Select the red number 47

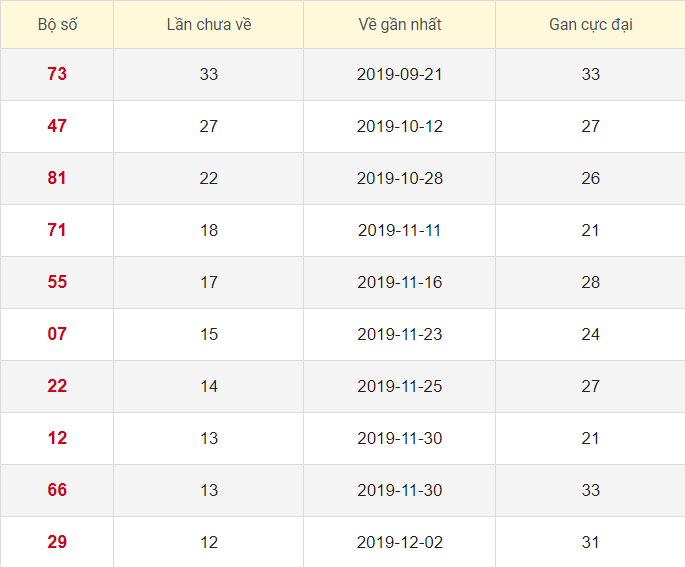(57, 126)
